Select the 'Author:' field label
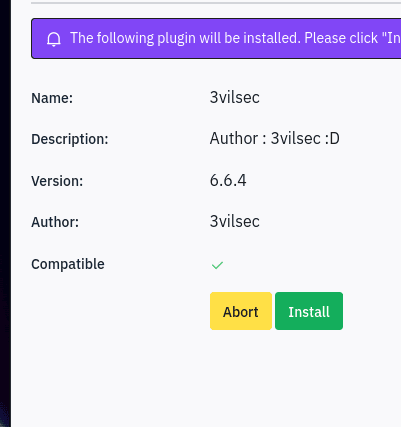Screen dimensions: 401x427 coord(55,222)
